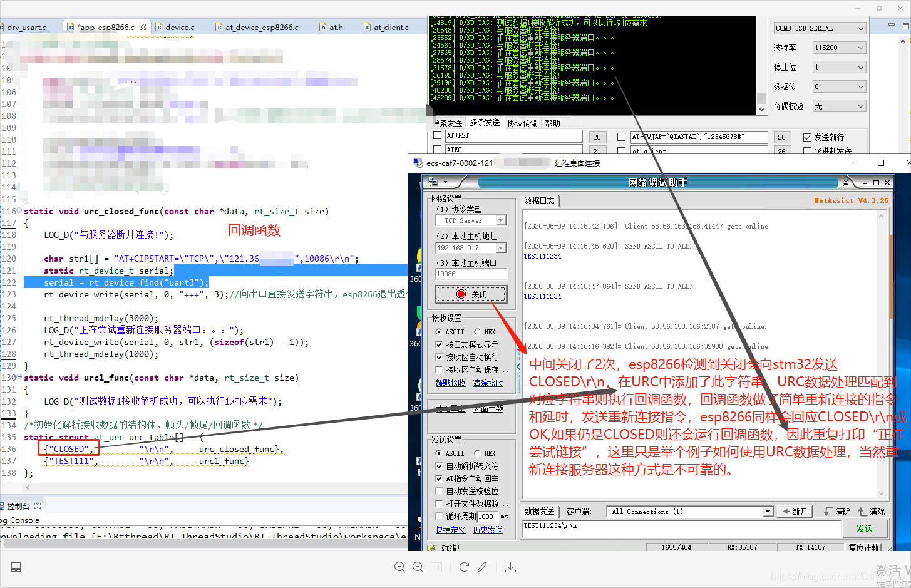Toggle 打开文件数据源 checkbox
The image size is (911, 588).
click(439, 503)
